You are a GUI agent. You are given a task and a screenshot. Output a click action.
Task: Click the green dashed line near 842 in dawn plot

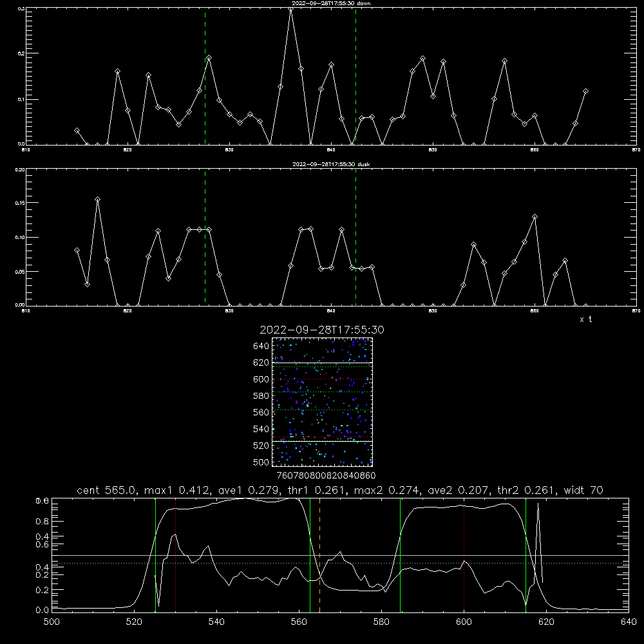355,76
